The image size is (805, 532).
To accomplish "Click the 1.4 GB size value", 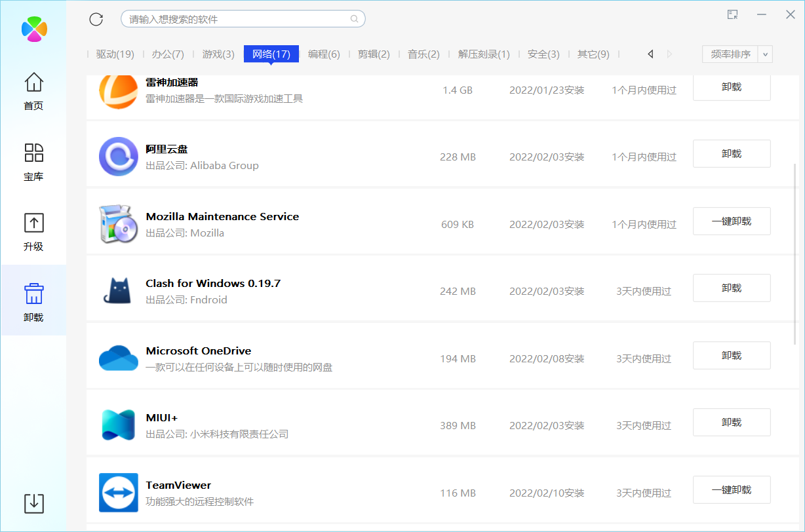I will 458,90.
